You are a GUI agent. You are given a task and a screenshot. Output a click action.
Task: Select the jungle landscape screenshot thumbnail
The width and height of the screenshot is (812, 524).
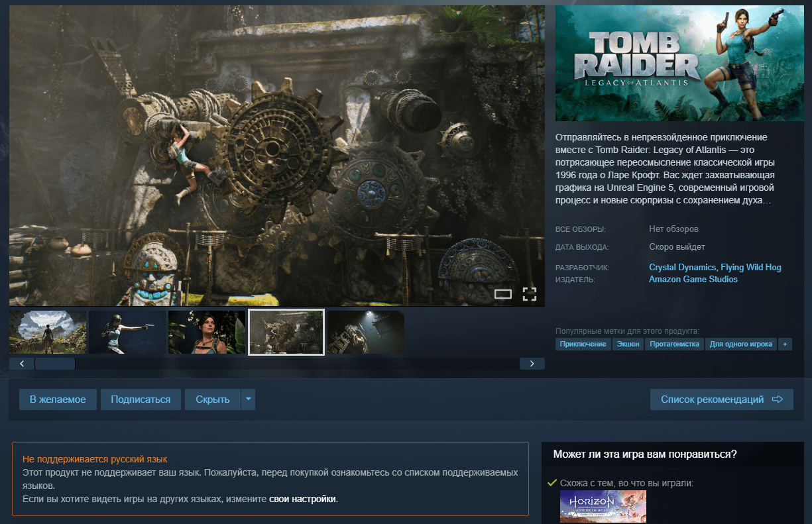pos(48,332)
